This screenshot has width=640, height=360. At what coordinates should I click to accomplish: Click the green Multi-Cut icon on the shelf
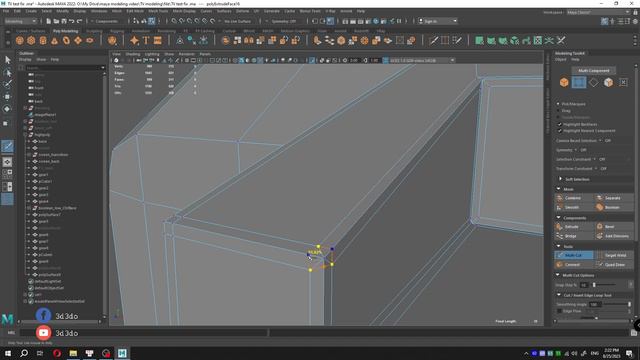[561, 40]
